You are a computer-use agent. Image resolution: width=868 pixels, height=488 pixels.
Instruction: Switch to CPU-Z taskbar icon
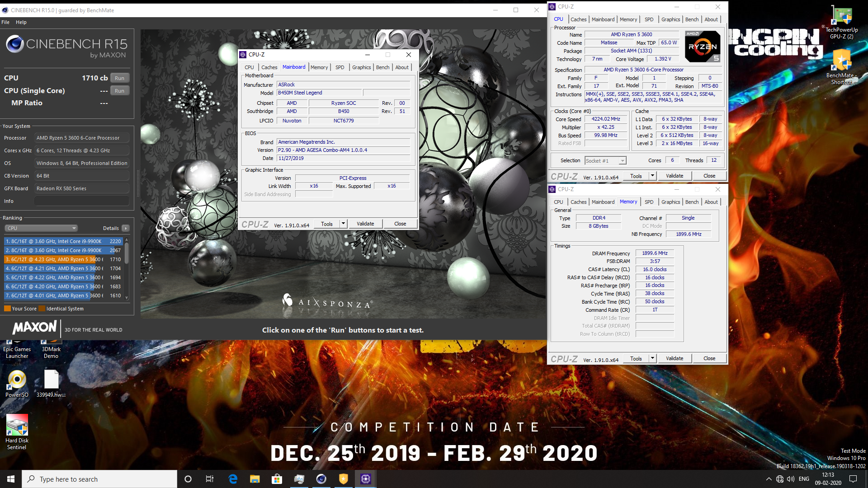click(x=365, y=479)
